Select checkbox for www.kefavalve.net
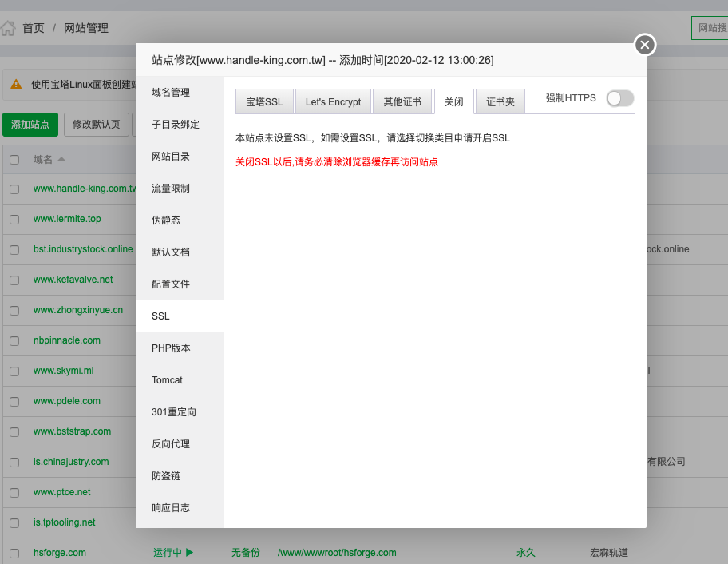Image resolution: width=728 pixels, height=564 pixels. click(x=14, y=280)
